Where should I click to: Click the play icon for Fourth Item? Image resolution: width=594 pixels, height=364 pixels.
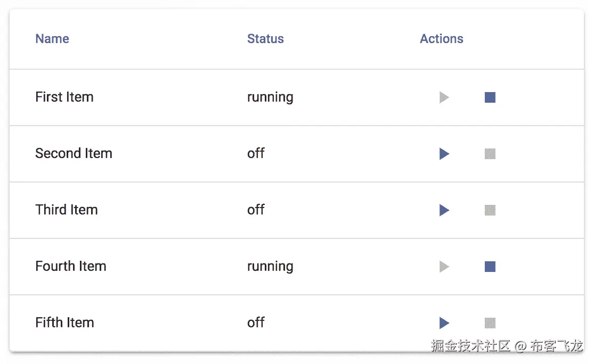(x=444, y=267)
